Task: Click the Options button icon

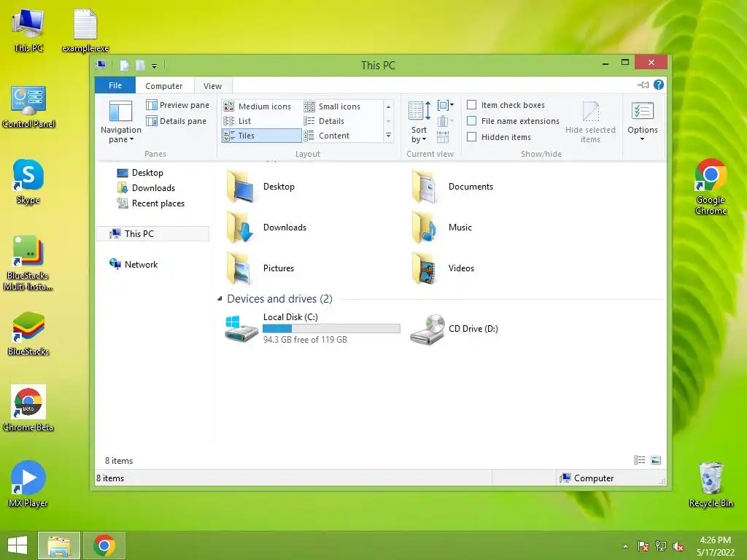Action: 642,112
